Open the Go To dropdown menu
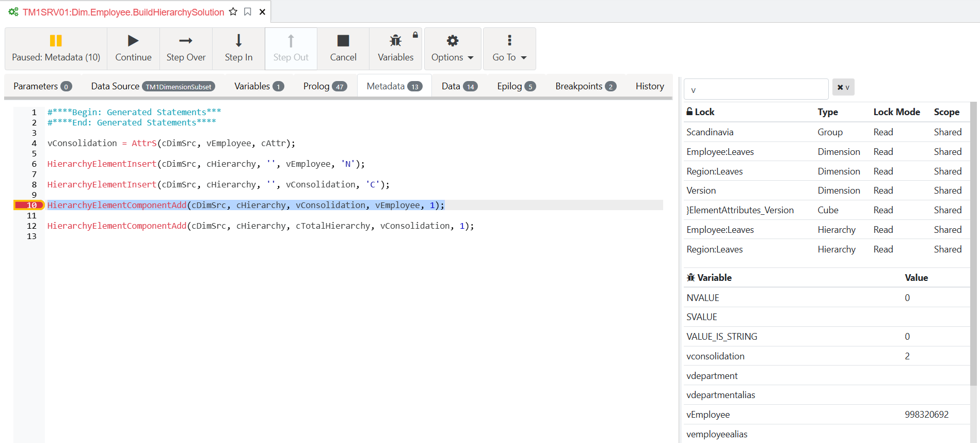980x443 pixels. 509,49
